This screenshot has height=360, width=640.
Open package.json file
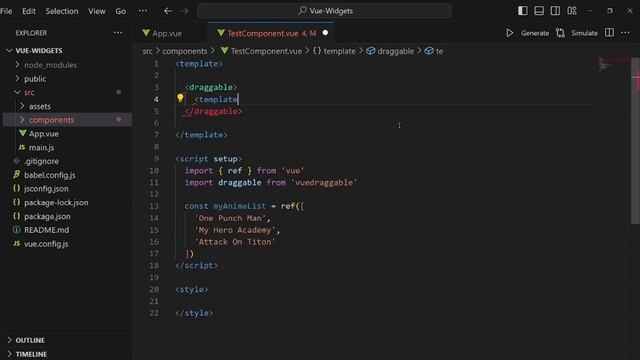pos(47,216)
